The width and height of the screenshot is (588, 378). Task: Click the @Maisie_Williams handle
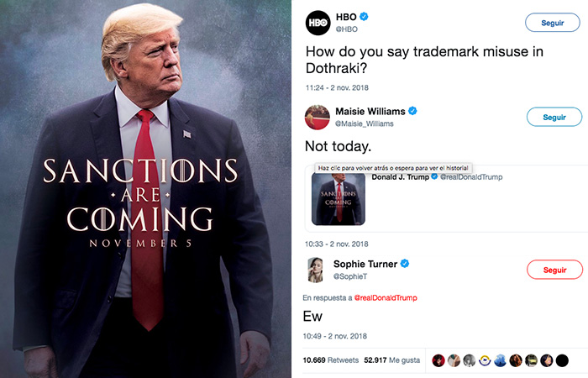point(364,123)
